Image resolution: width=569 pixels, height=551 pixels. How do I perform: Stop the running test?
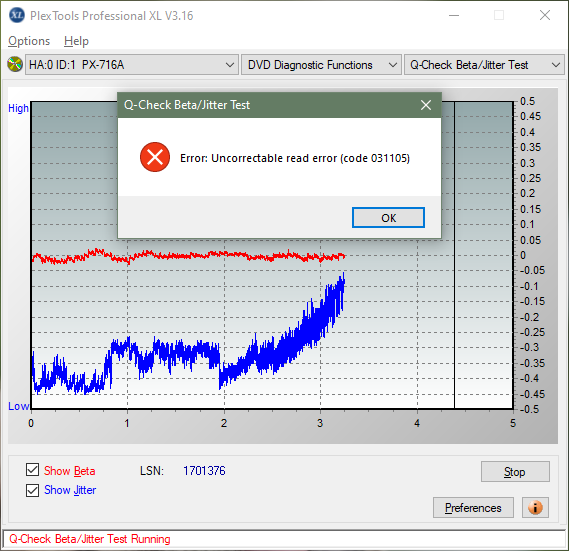click(x=515, y=472)
